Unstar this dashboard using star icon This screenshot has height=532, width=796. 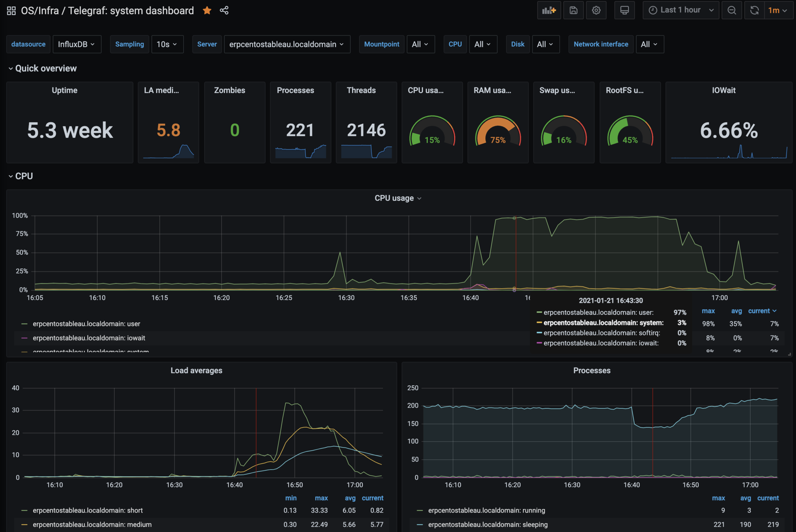coord(207,11)
